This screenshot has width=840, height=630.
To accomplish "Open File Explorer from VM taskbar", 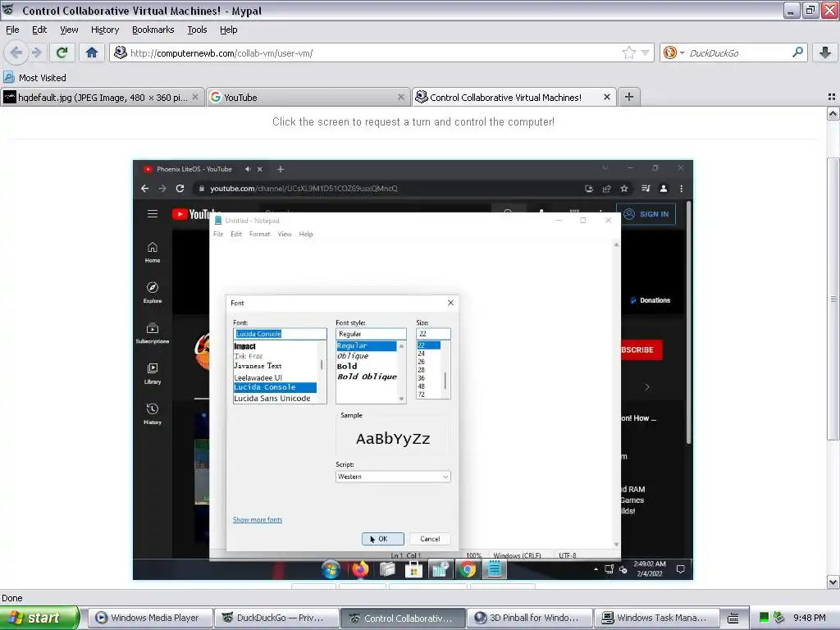I will pos(387,569).
